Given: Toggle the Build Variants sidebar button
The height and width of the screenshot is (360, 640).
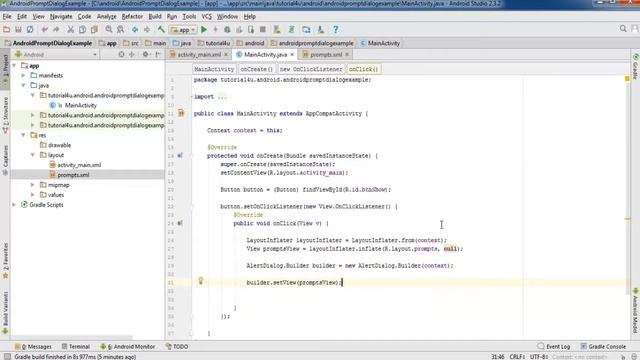Looking at the screenshot, I should click(x=5, y=313).
